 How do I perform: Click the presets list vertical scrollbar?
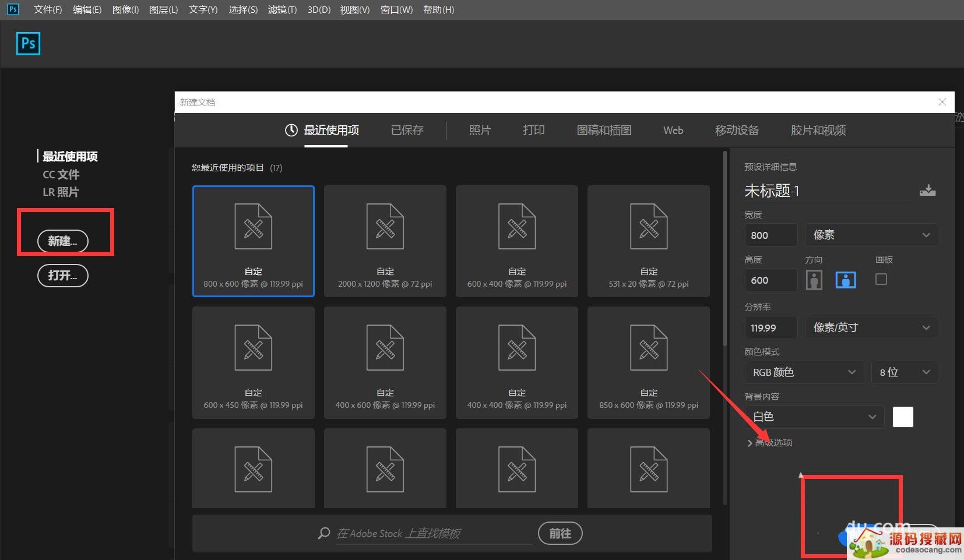(x=725, y=249)
